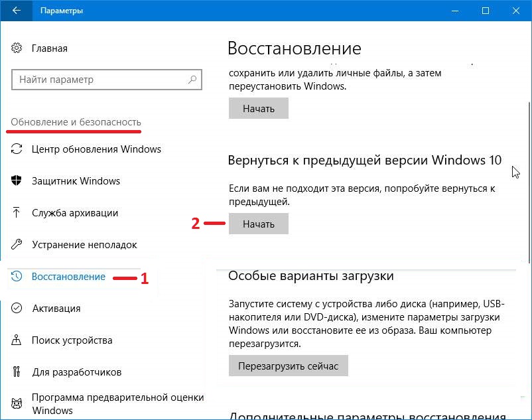Select Защитник Windows in sidebar
Image resolution: width=532 pixels, height=420 pixels.
pyautogui.click(x=76, y=181)
